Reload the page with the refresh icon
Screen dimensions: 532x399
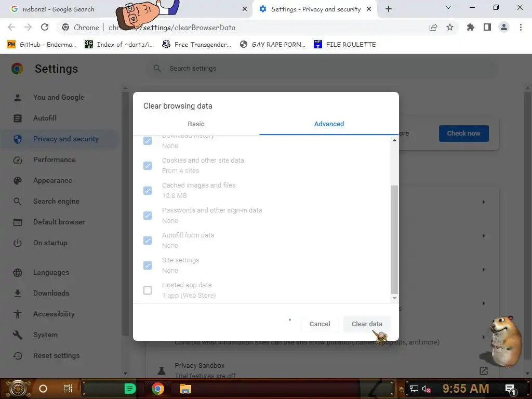45,27
